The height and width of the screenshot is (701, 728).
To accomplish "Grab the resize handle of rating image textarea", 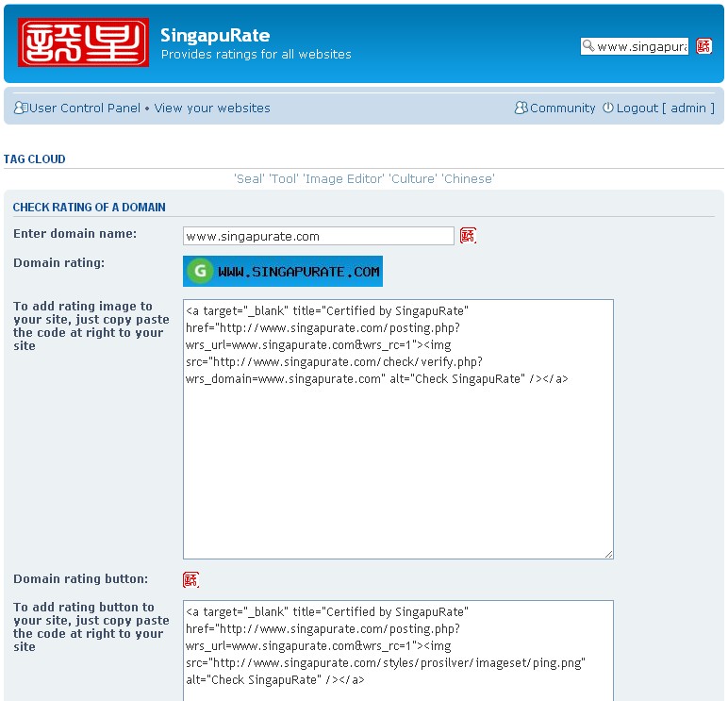I will pos(608,554).
